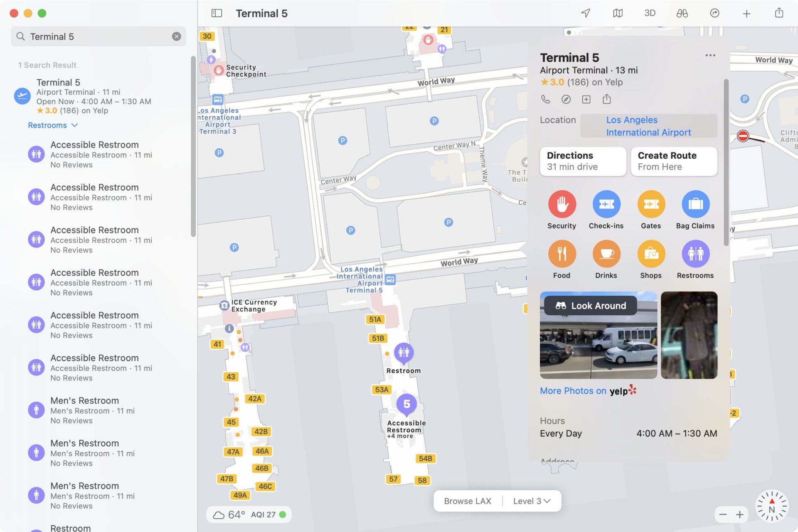Click Security Checkpoint marker on map
This screenshot has height=532, width=798.
tap(219, 70)
